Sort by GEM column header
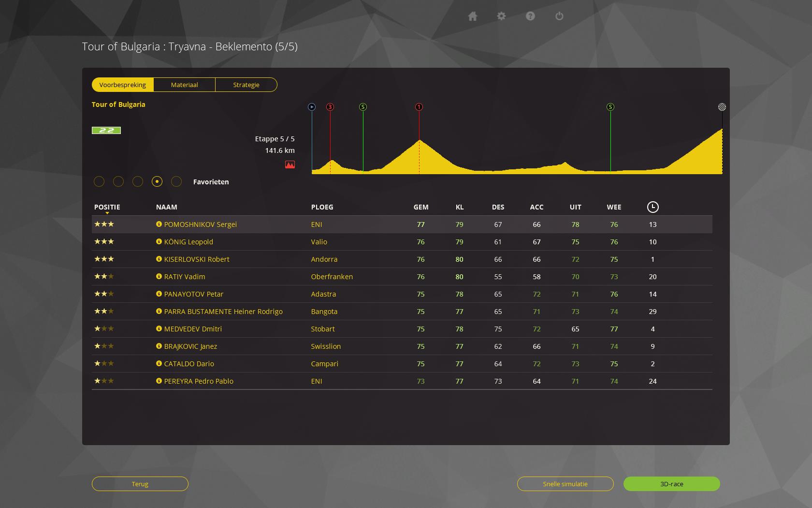Image resolution: width=812 pixels, height=508 pixels. (421, 207)
